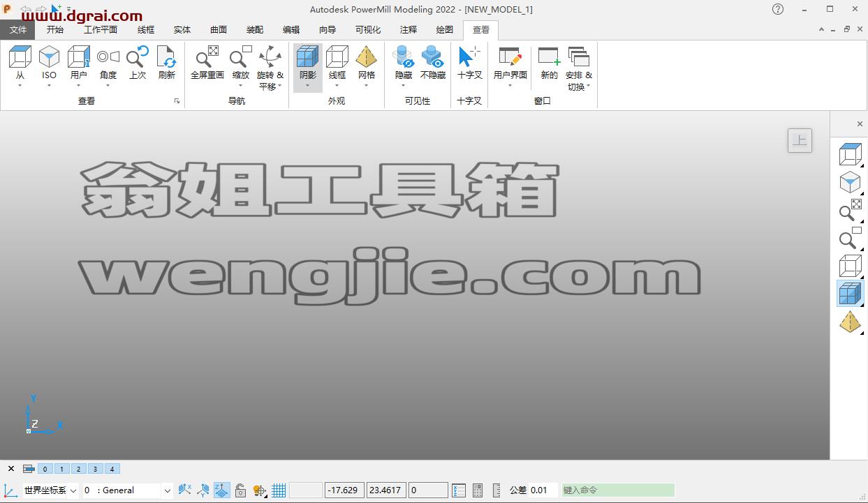
Task: Expand the 阴影 shading dropdown arrow
Action: pos(307,86)
